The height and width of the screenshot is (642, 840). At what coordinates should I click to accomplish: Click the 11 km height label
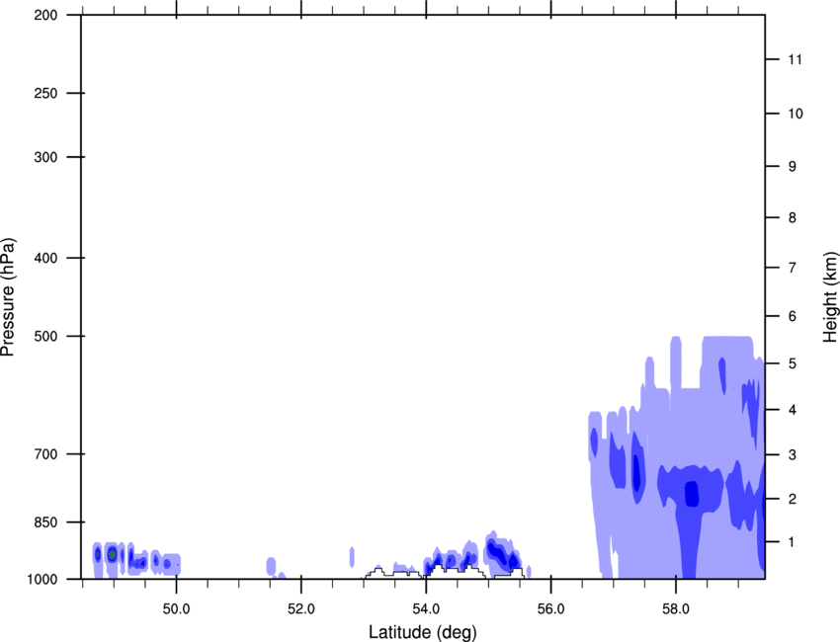pos(795,59)
